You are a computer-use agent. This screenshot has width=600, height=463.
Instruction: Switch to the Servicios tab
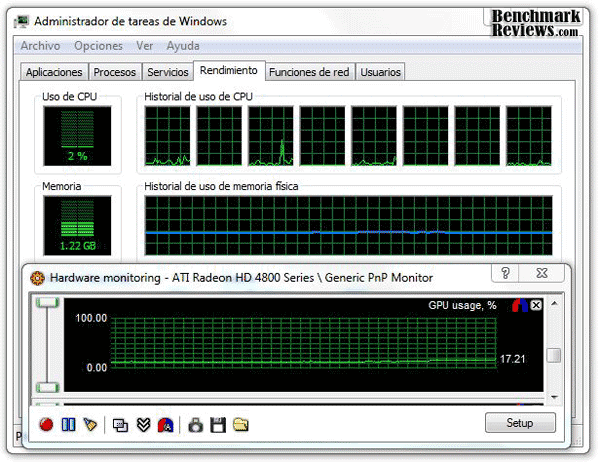coord(168,72)
